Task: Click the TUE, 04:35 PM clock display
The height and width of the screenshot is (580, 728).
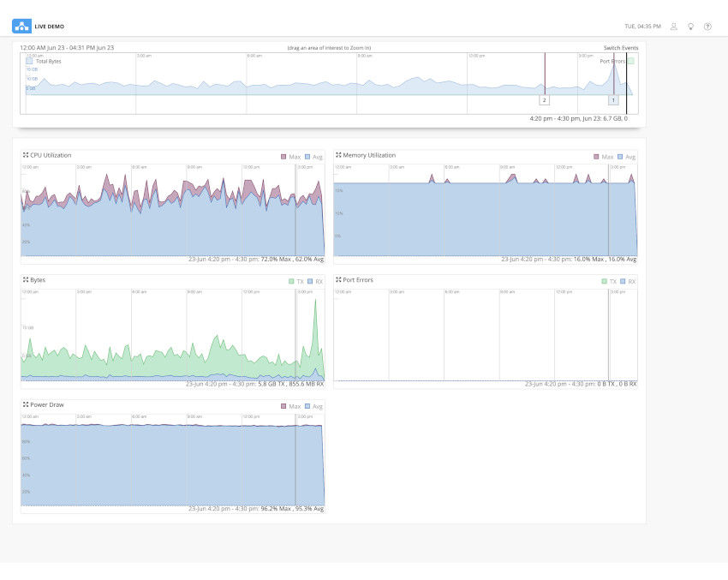Action: click(x=645, y=26)
